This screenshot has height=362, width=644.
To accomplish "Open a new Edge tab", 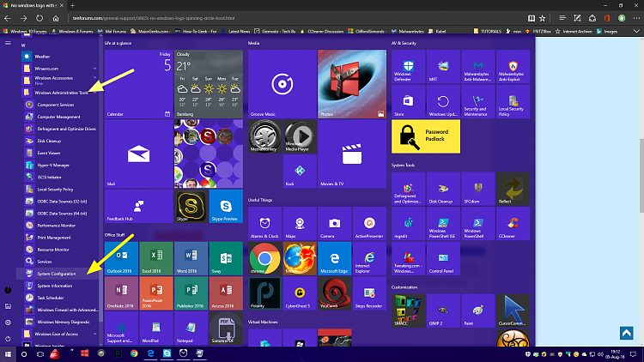I will pos(72,5).
